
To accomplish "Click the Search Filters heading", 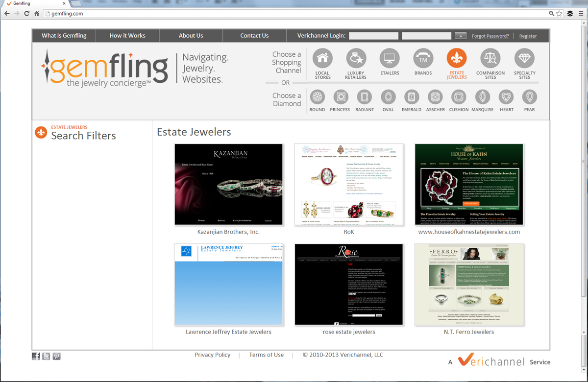I will click(83, 136).
